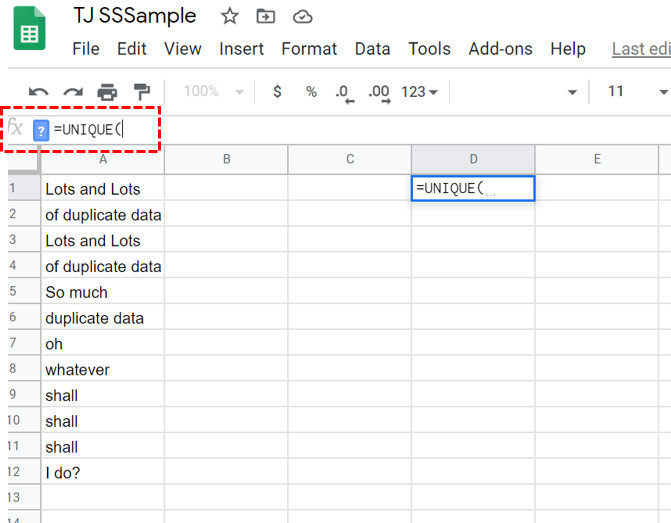Open the font size 11 dropdown
This screenshot has height=523, width=671.
pos(636,92)
